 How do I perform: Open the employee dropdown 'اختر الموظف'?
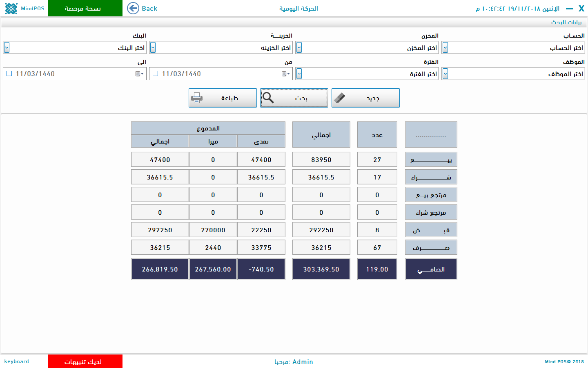coord(445,74)
